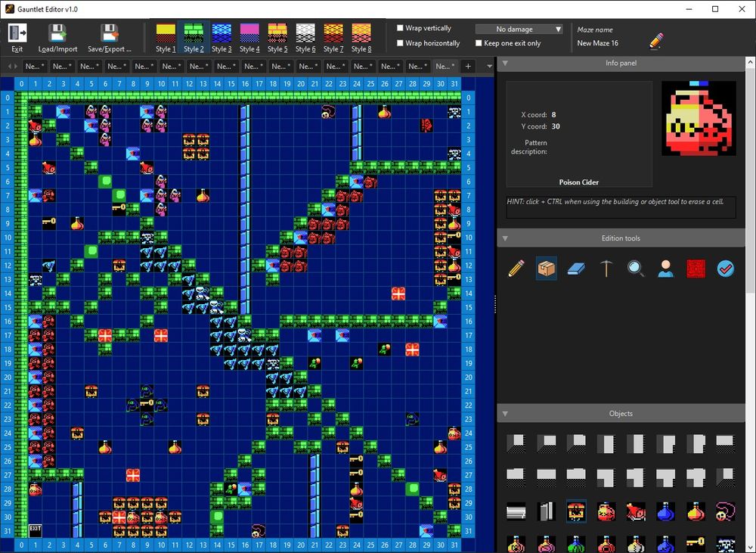This screenshot has width=756, height=553.
Task: Click the pencil icon beside the maze name
Action: (x=656, y=41)
